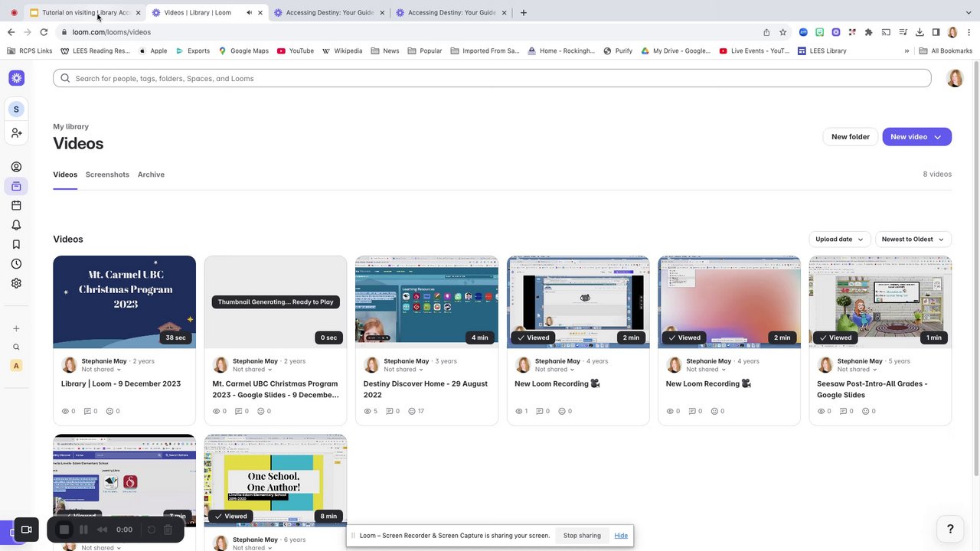Open the profile person icon in sidebar
This screenshot has width=980, height=551.
[16, 167]
